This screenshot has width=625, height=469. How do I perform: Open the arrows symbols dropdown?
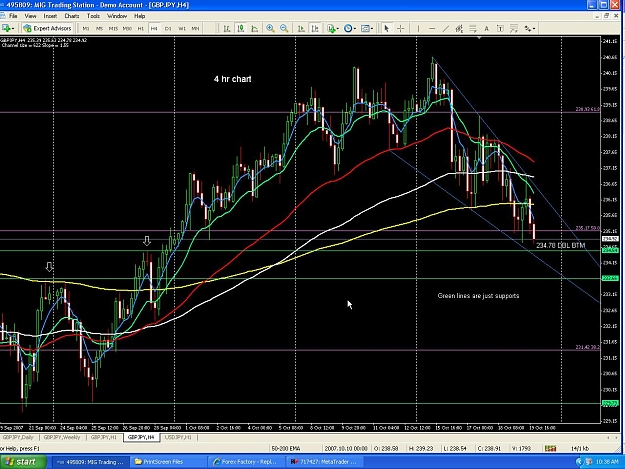[529, 28]
